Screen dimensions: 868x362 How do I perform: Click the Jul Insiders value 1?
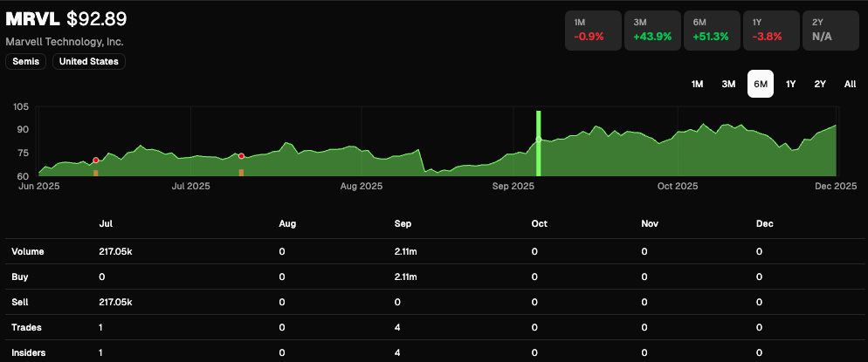pos(101,352)
